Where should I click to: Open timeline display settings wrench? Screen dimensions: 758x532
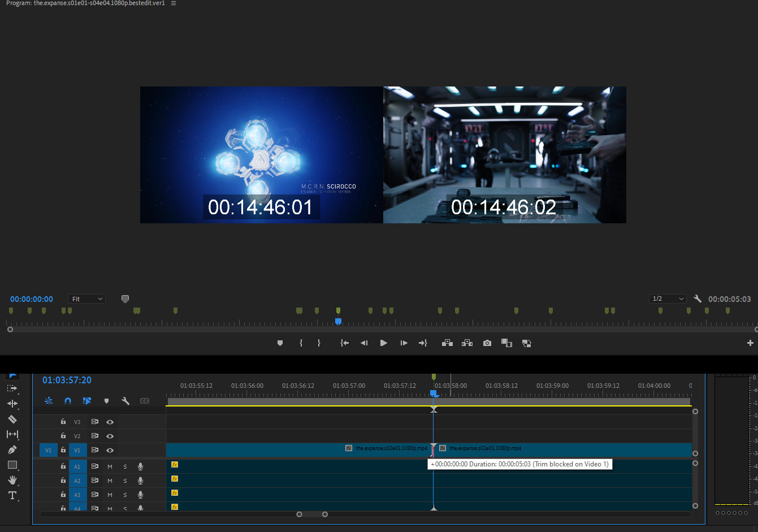(125, 401)
